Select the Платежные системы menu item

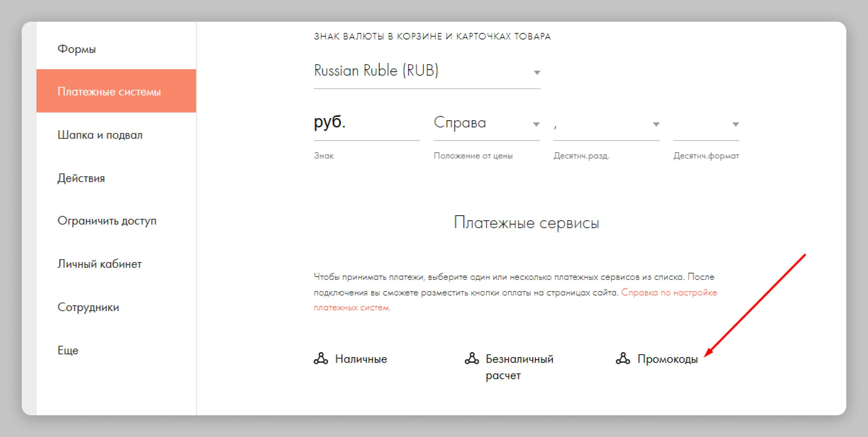point(109,92)
